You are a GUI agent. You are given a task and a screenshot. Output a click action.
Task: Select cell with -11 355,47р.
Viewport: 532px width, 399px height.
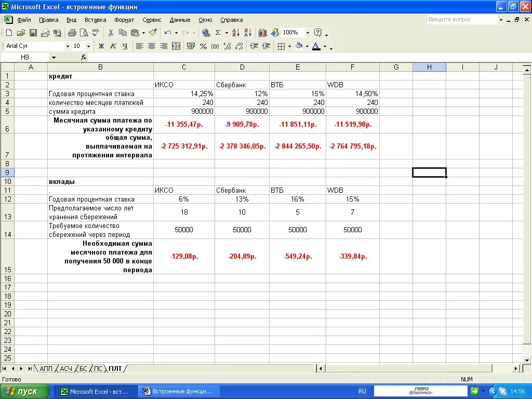pyautogui.click(x=184, y=125)
